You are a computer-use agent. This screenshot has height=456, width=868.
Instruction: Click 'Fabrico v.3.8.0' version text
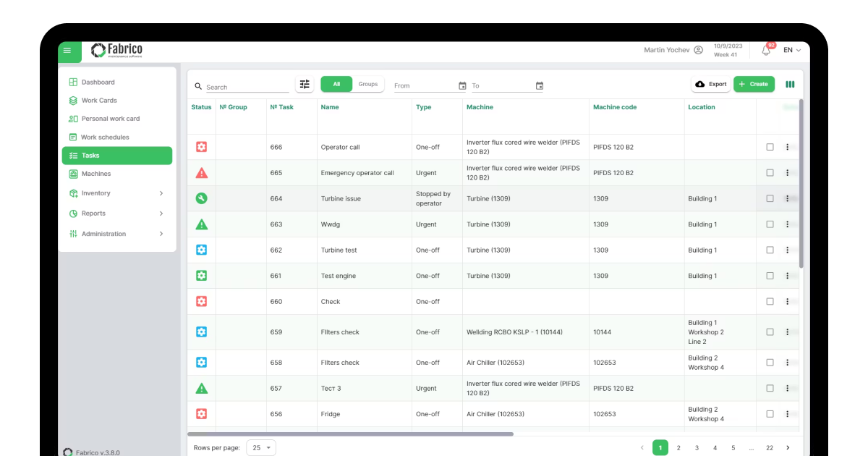[x=97, y=452]
